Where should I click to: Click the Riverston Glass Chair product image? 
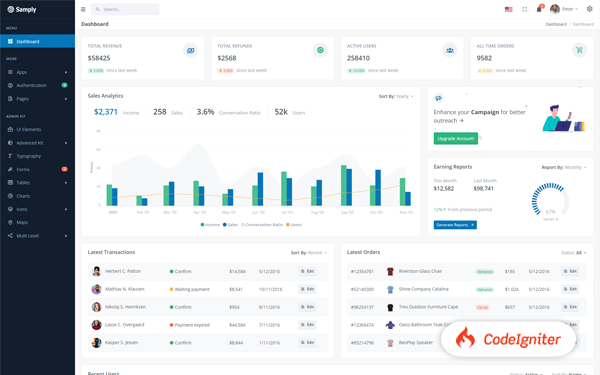click(x=390, y=272)
